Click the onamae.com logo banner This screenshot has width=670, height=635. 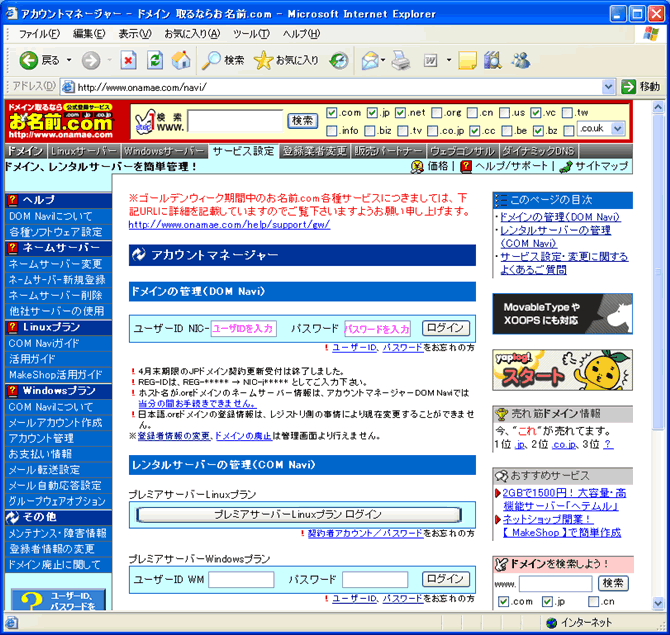(x=60, y=121)
